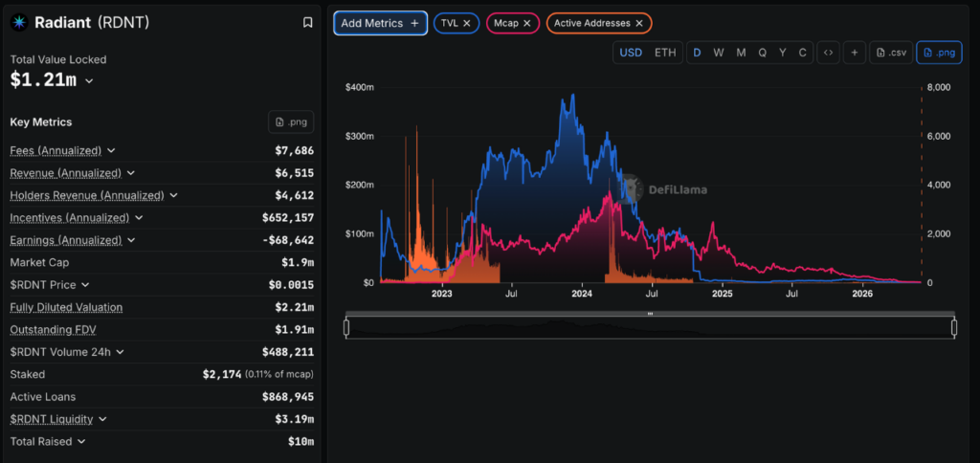This screenshot has height=463, width=980.
Task: Select monthly (M) chart interval
Action: coord(741,53)
